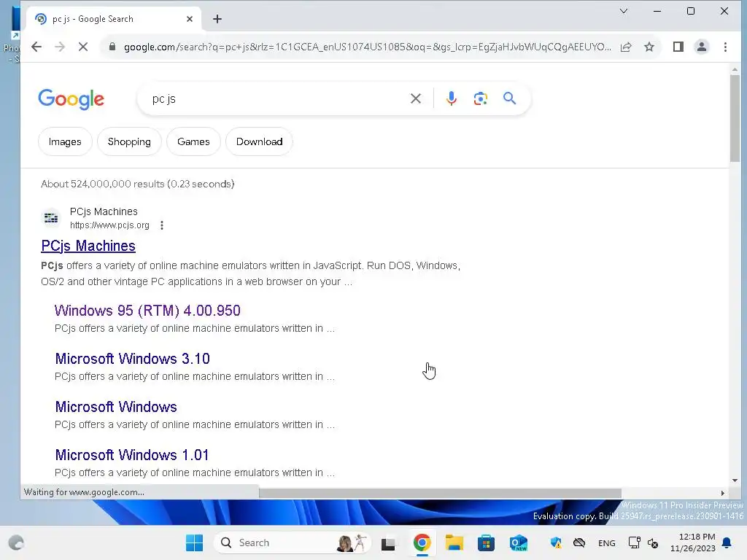Open the Chrome three-dot menu
The image size is (747, 560).
[725, 47]
